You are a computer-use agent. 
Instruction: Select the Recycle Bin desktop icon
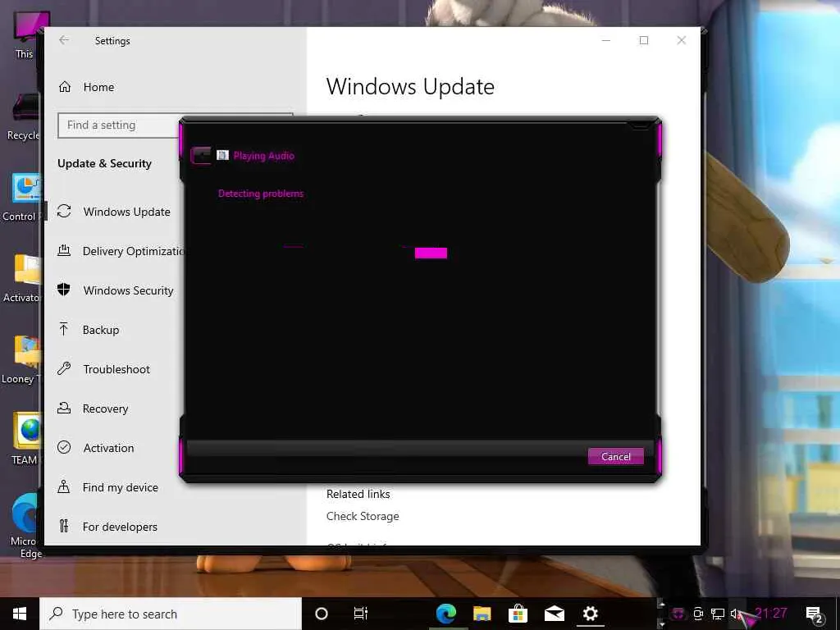22,116
